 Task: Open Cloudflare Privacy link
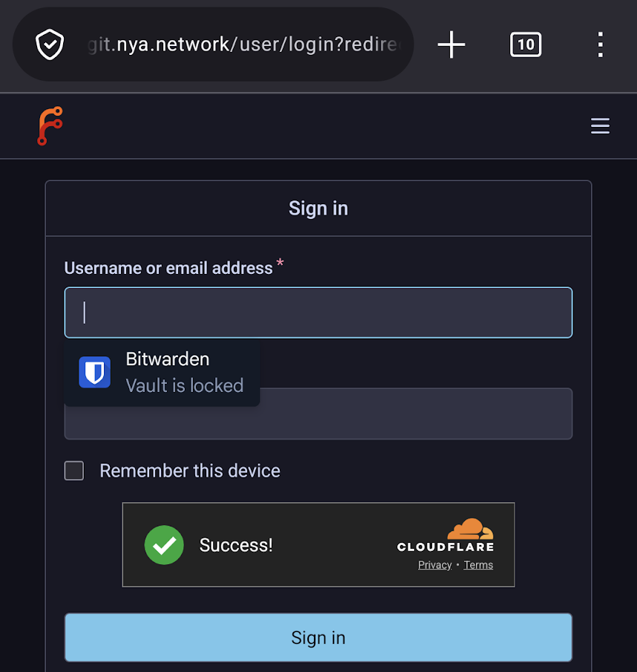pos(434,565)
